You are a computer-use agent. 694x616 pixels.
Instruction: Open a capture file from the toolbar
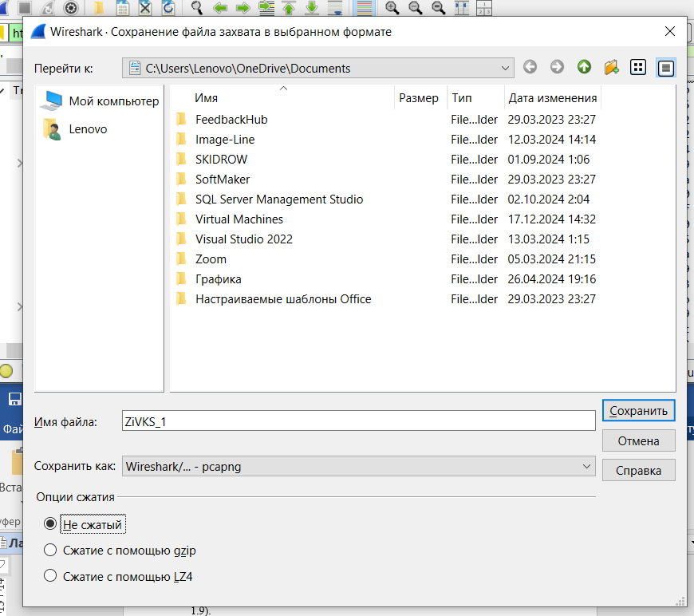[x=99, y=7]
